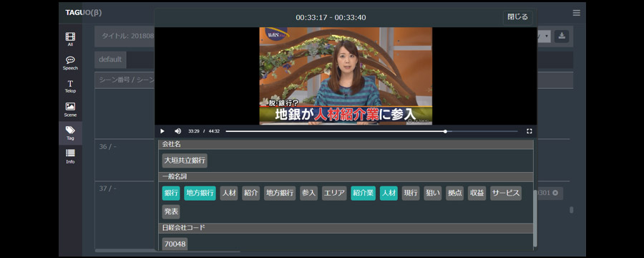The height and width of the screenshot is (258, 644).
Task: Seek on the video progress bar
Action: click(371, 131)
